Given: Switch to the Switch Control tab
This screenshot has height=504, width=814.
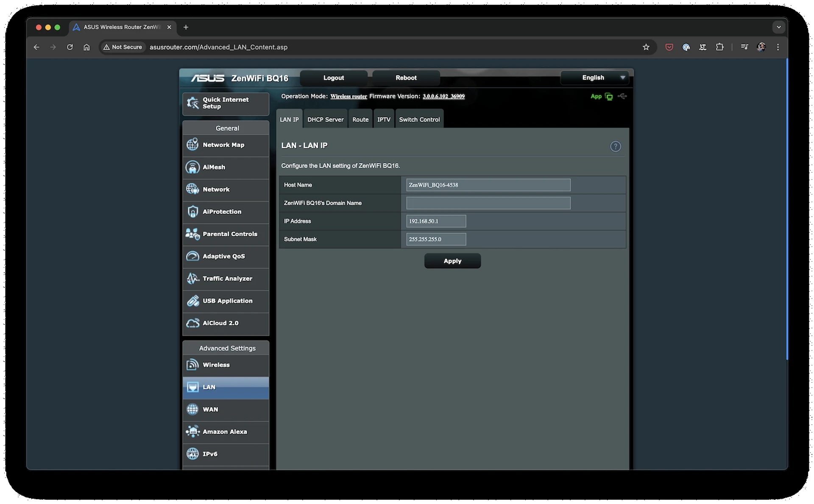Looking at the screenshot, I should pyautogui.click(x=419, y=119).
